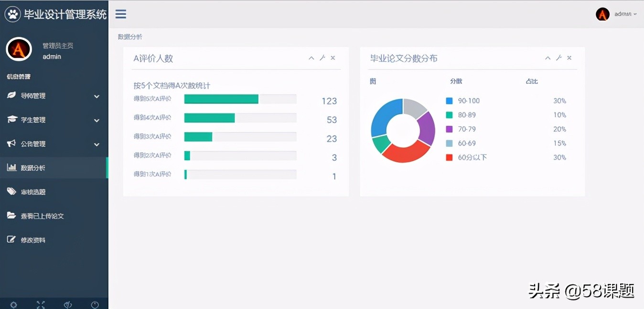Click the settings gear at the sidebar footer
644x309 pixels.
[x=13, y=304]
